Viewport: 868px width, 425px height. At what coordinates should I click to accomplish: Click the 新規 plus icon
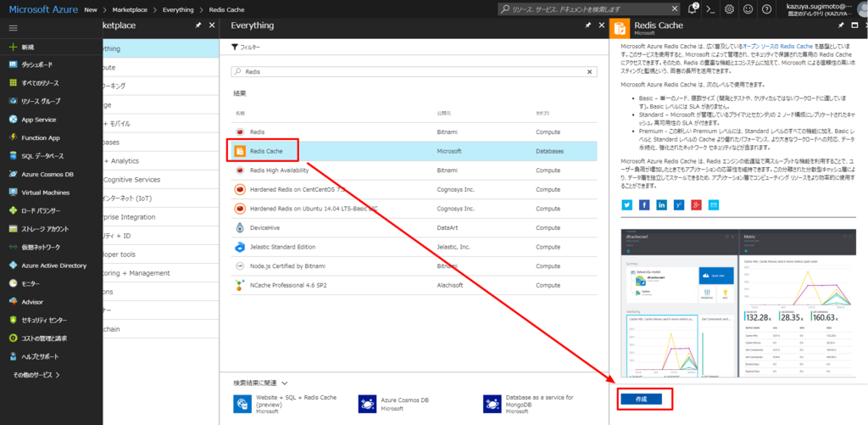click(14, 48)
